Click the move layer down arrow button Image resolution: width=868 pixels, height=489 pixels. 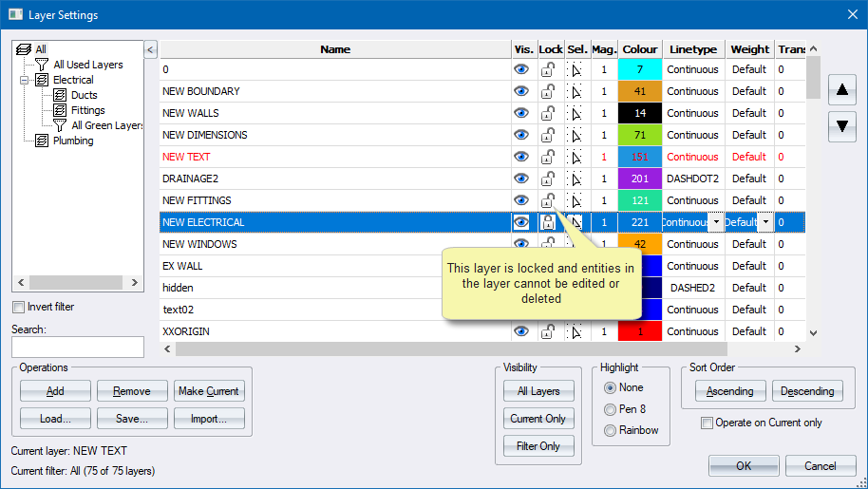tap(841, 126)
